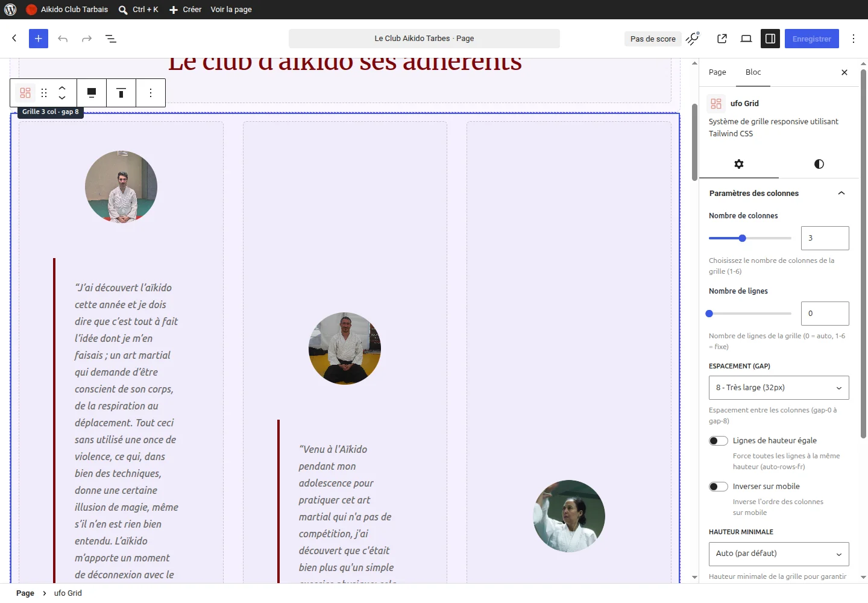Click the Nombre de colonnes number field
This screenshot has width=868, height=603.
tap(825, 238)
